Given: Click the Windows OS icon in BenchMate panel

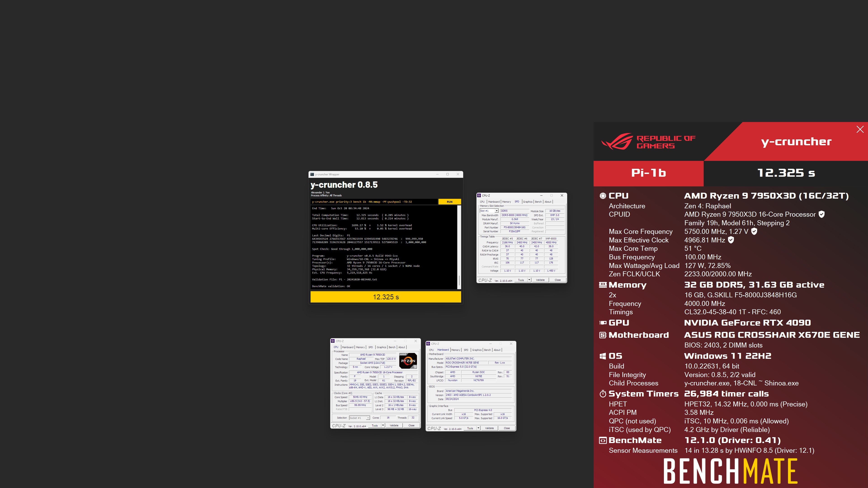Looking at the screenshot, I should click(x=603, y=356).
